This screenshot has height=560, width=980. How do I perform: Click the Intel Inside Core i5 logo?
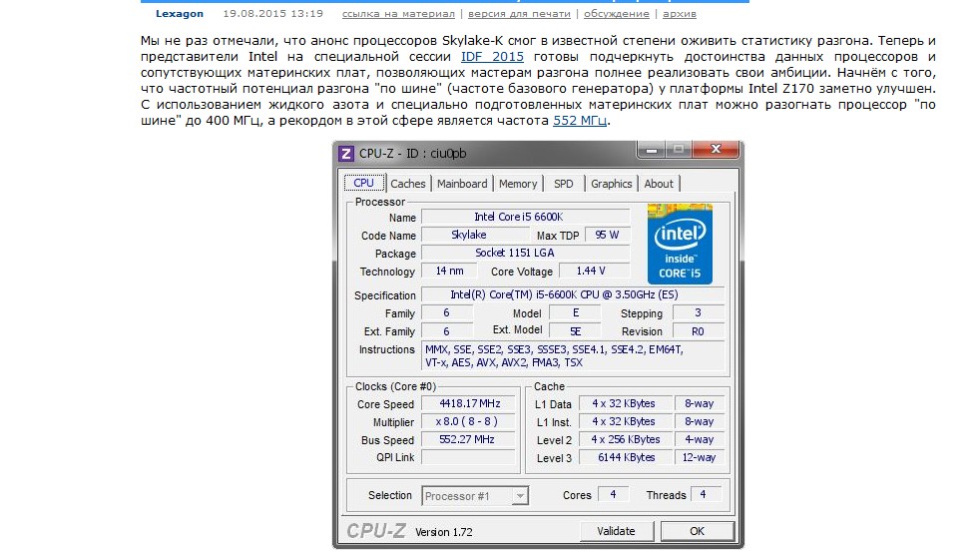click(680, 244)
